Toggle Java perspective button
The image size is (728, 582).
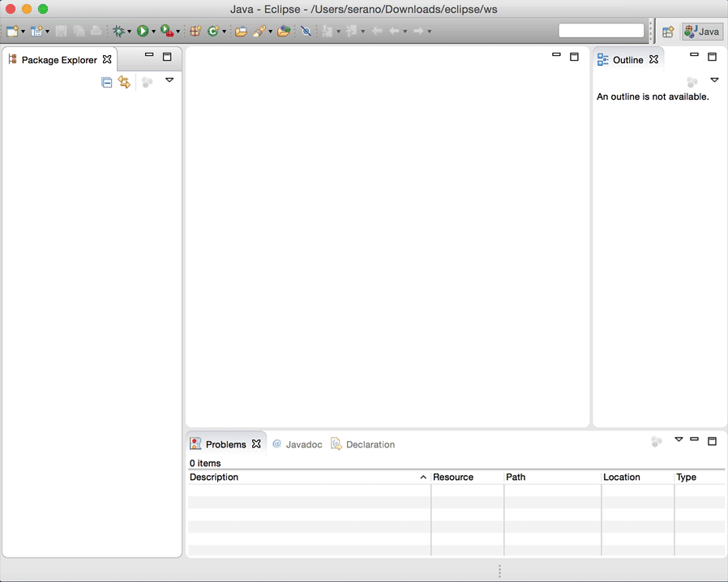tap(702, 32)
